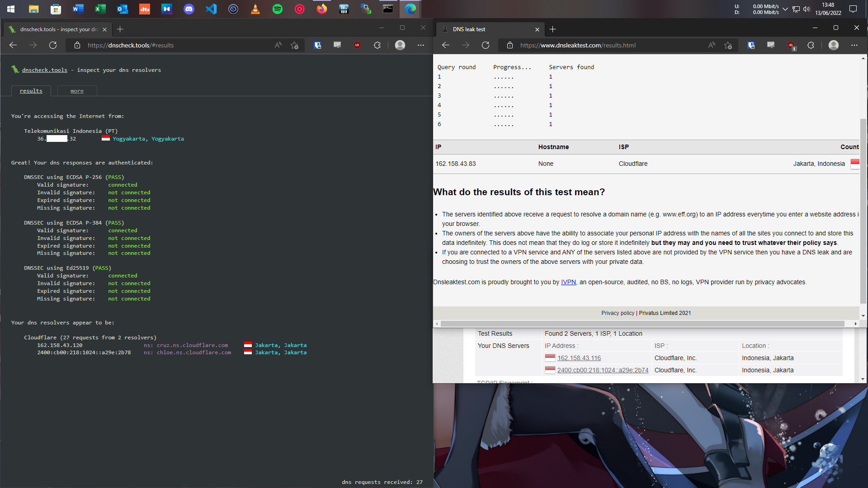Click chloe.ns.cloudflare.com nameserver text
This screenshot has width=868, height=488.
(194, 352)
